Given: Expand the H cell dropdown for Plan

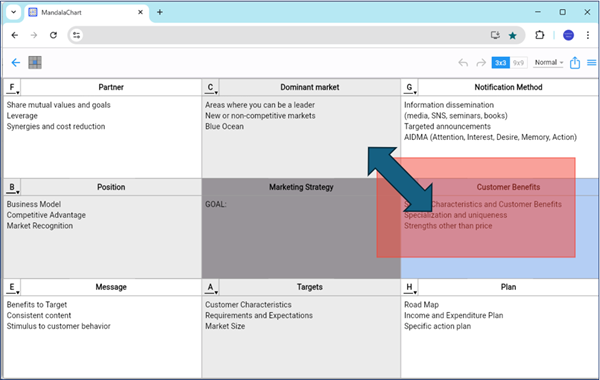Looking at the screenshot, I should [x=409, y=287].
